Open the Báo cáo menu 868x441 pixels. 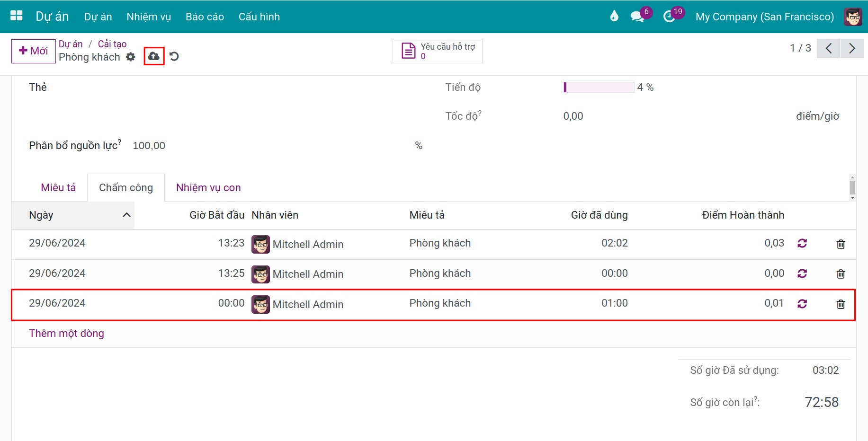coord(205,17)
